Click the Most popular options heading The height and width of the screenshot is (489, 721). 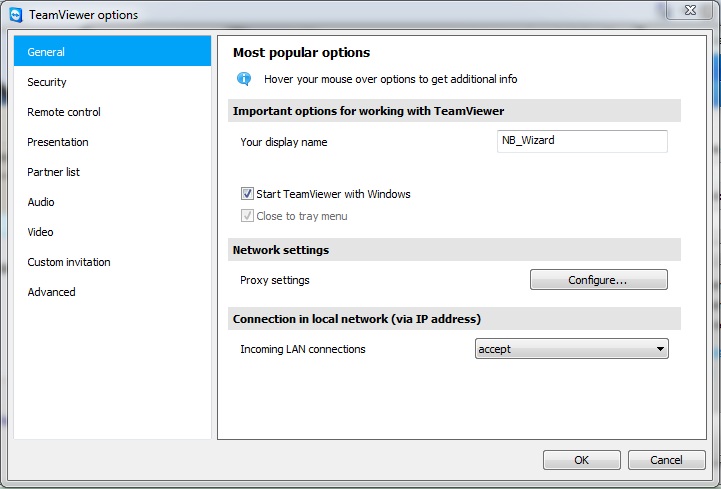coord(301,52)
